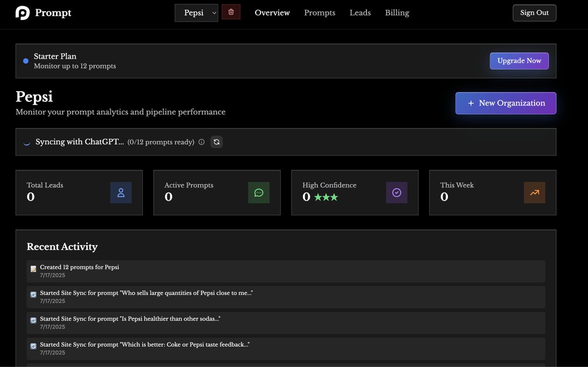
Task: Click '(0/12 prompts ready)' text
Action: click(161, 142)
